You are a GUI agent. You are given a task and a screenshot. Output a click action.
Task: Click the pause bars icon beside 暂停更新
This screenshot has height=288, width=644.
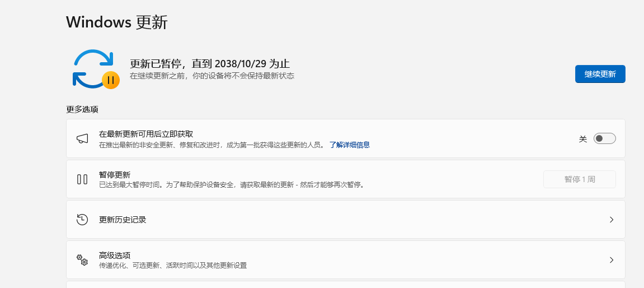tap(82, 179)
